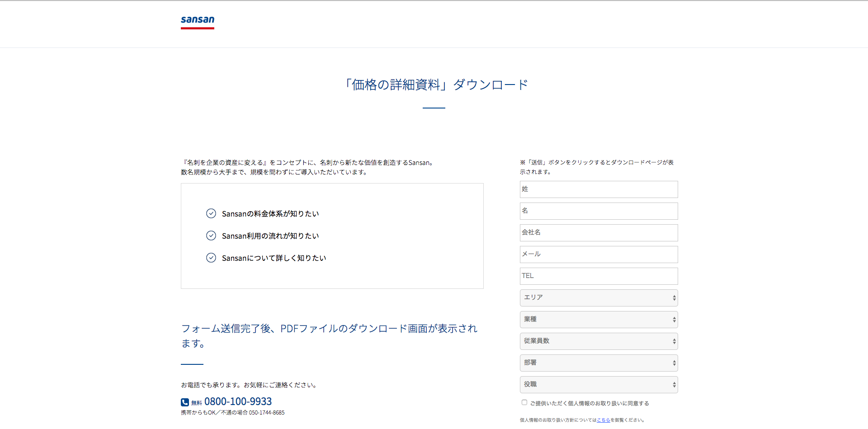
Task: Focus the 姓 input field
Action: 599,189
